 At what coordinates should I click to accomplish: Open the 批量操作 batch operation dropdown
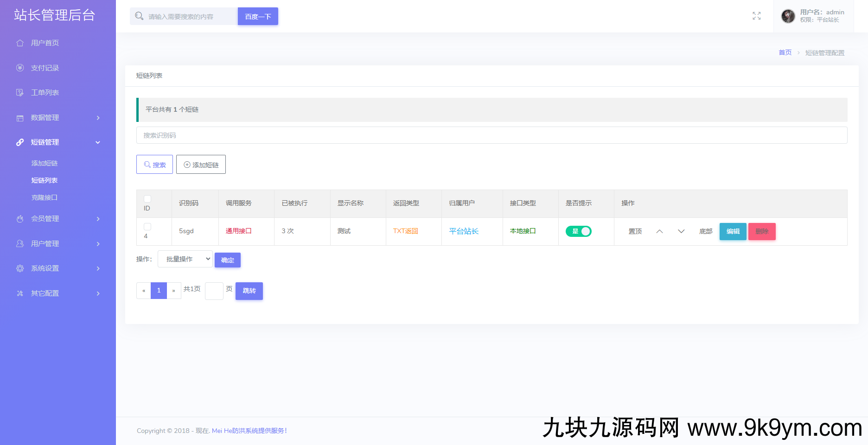point(185,259)
